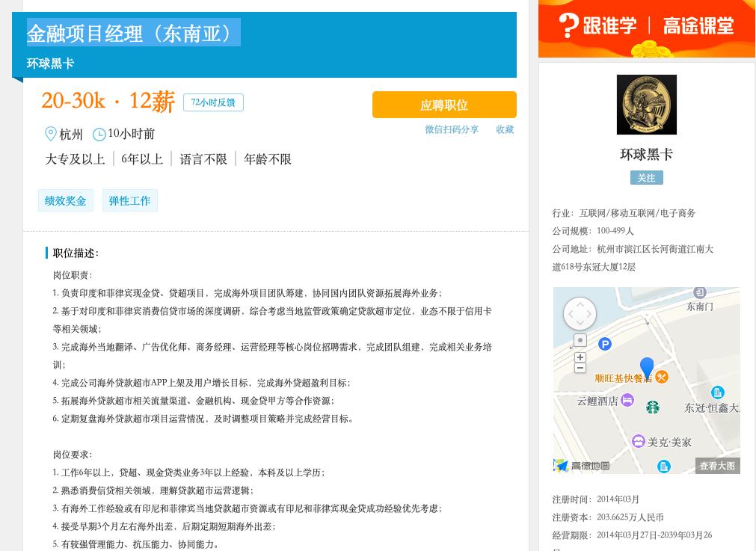
Task: Click the 环球黑卡 company logo image
Action: tap(646, 104)
